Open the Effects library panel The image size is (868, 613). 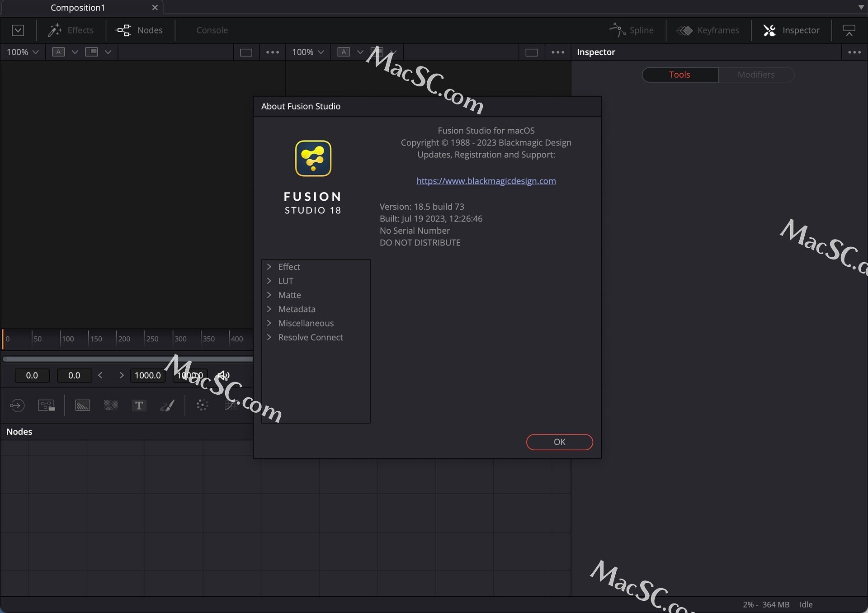tap(71, 30)
